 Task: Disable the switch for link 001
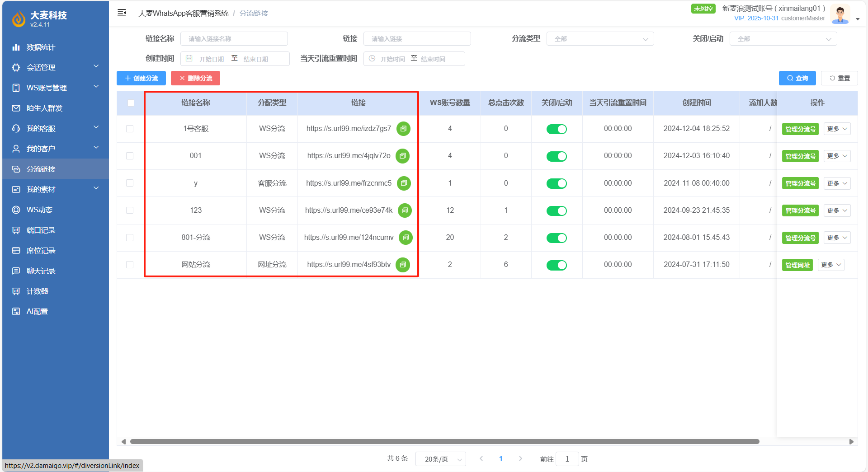pos(557,156)
